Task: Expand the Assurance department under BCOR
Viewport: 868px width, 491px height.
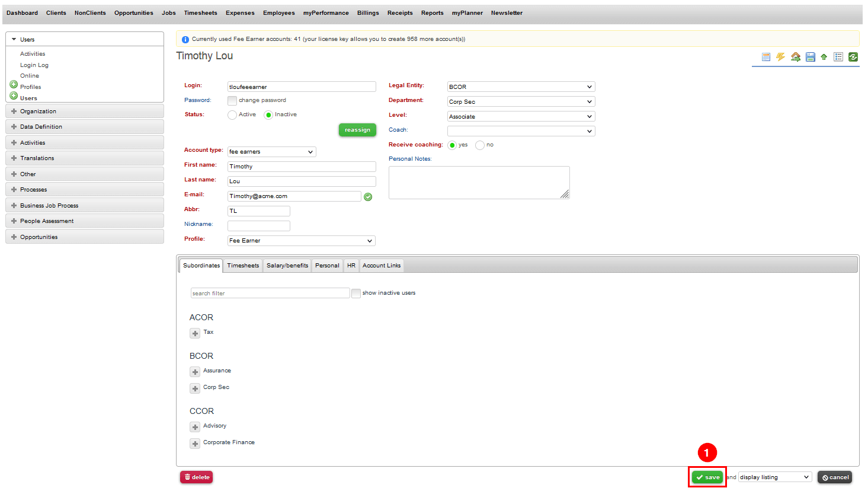Action: pos(195,372)
